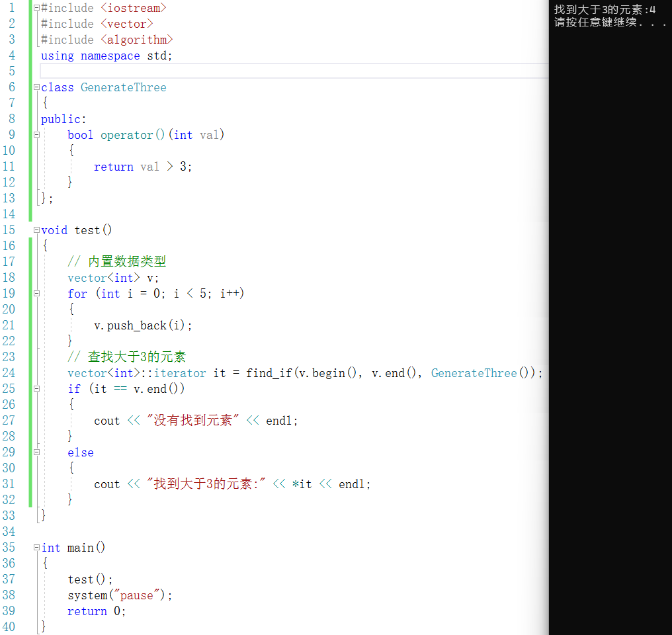Click '<algorithm>' in the include line
672x635 pixels.
point(137,40)
